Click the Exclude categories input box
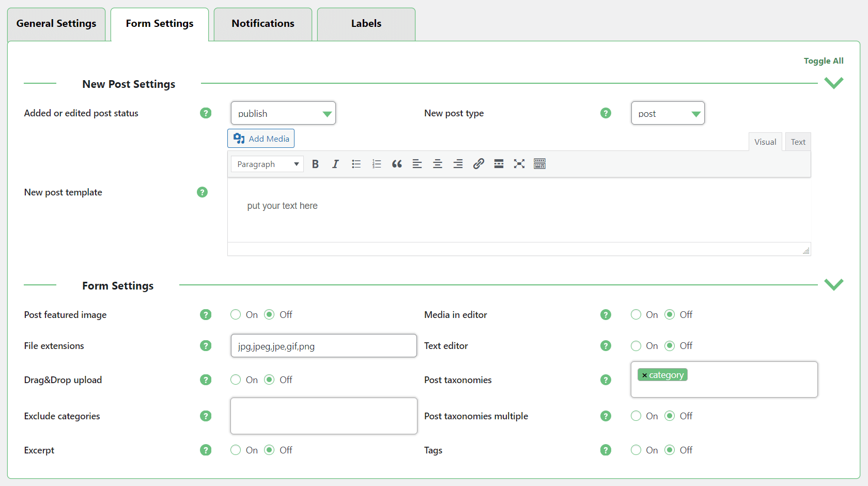This screenshot has height=486, width=868. tap(323, 416)
